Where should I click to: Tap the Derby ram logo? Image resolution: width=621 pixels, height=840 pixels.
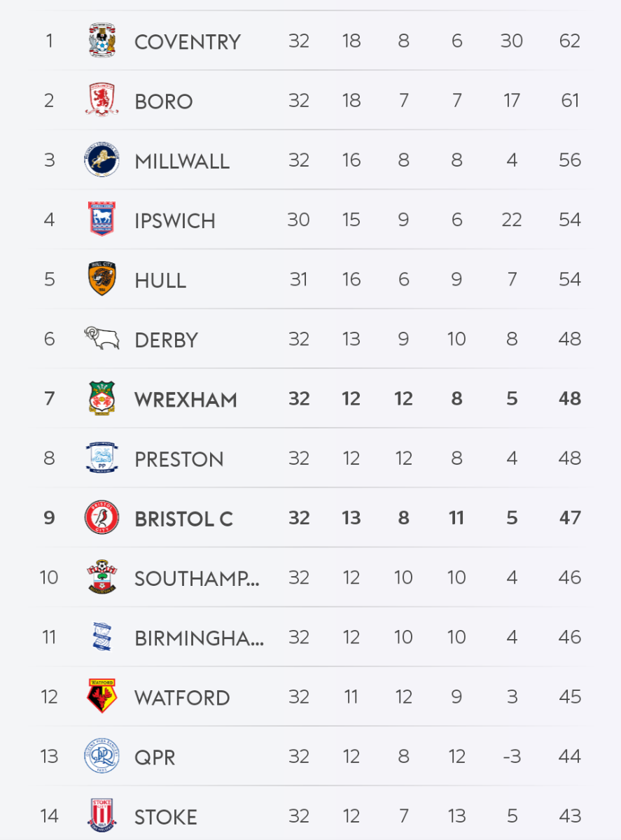coord(102,339)
